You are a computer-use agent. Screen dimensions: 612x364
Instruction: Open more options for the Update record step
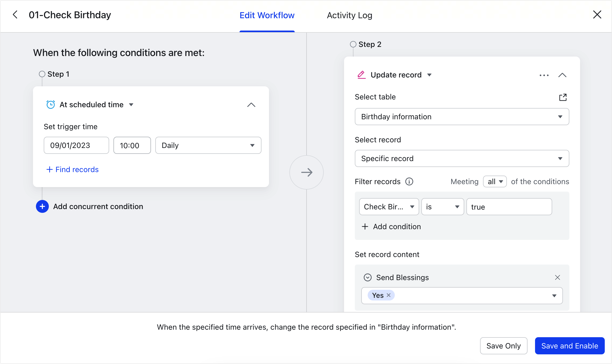point(543,75)
